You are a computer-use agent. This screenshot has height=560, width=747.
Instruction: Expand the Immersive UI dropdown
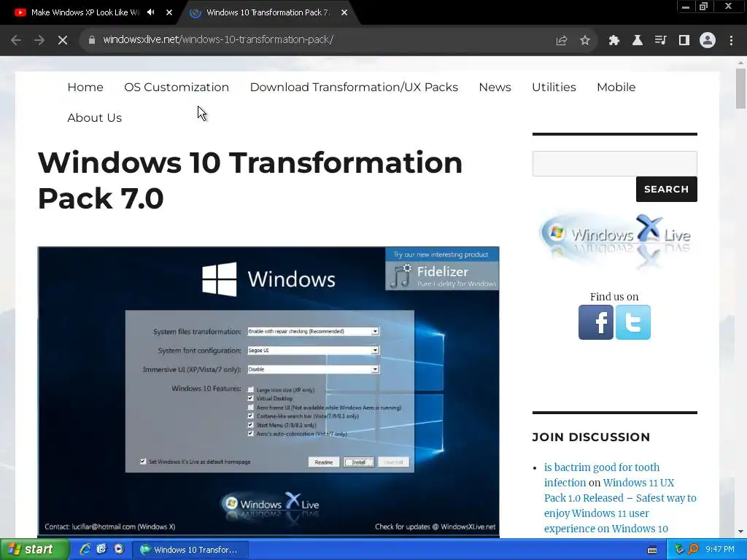coord(375,370)
